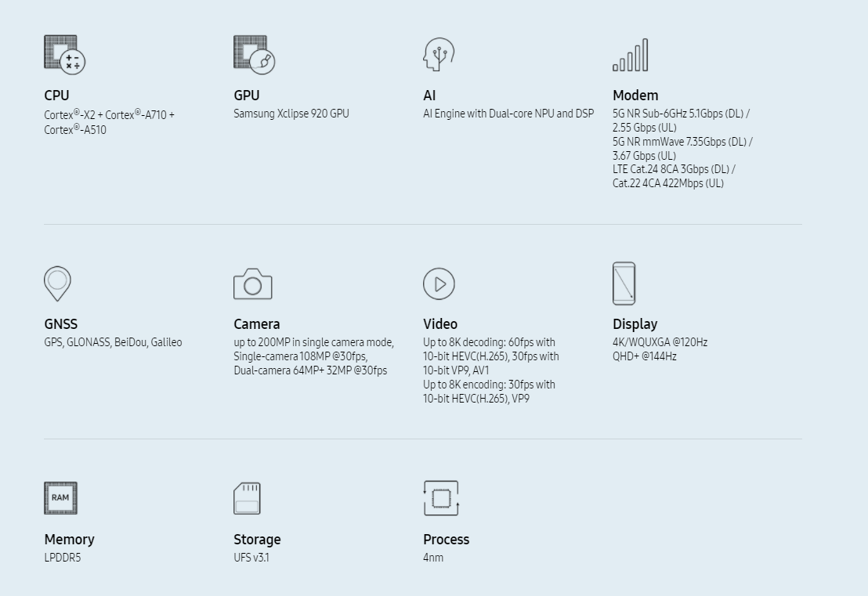Select GPS, GLONASS, BeiDou, Galileo text

click(113, 342)
